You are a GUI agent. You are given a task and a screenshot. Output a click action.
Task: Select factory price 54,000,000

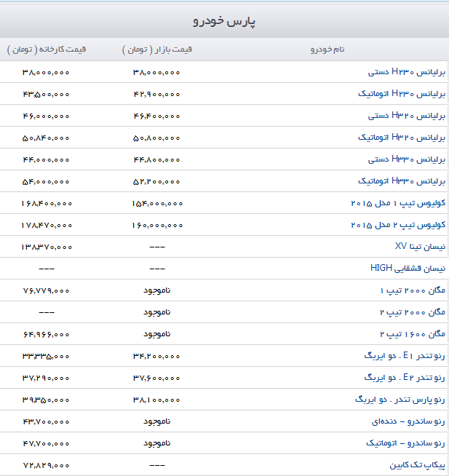tap(46, 182)
